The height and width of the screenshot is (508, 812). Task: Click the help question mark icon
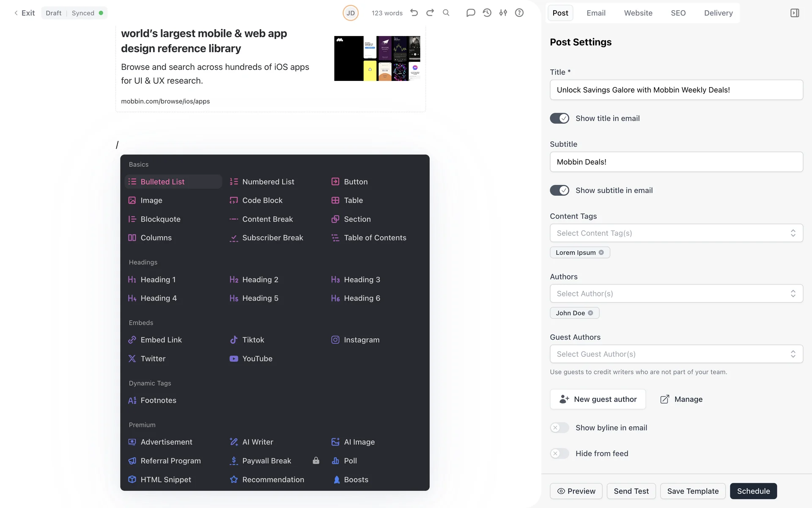click(519, 13)
